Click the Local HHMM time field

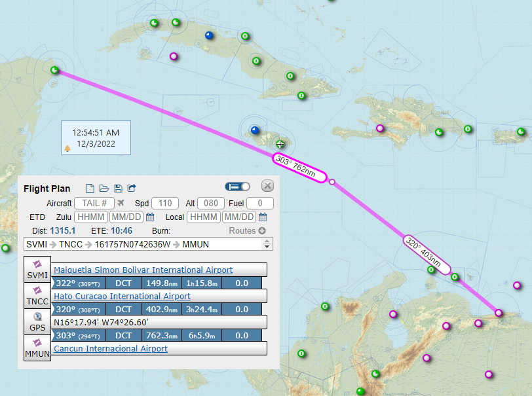[x=204, y=217]
